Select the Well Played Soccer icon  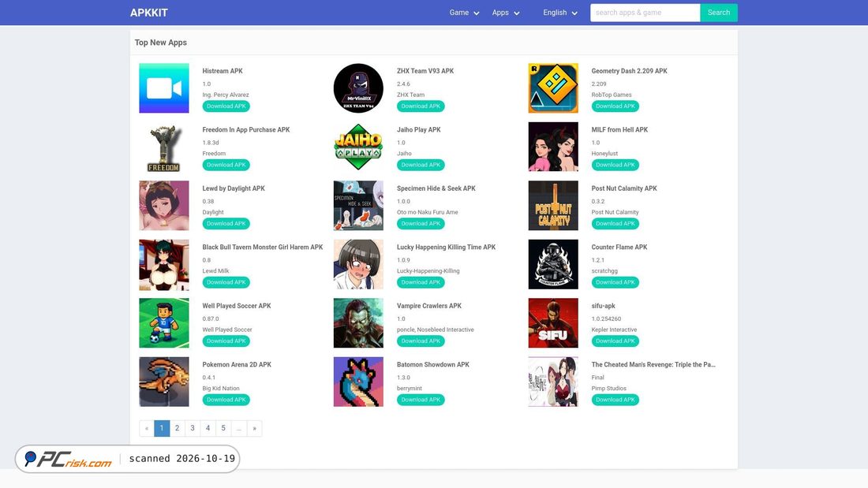pos(164,322)
